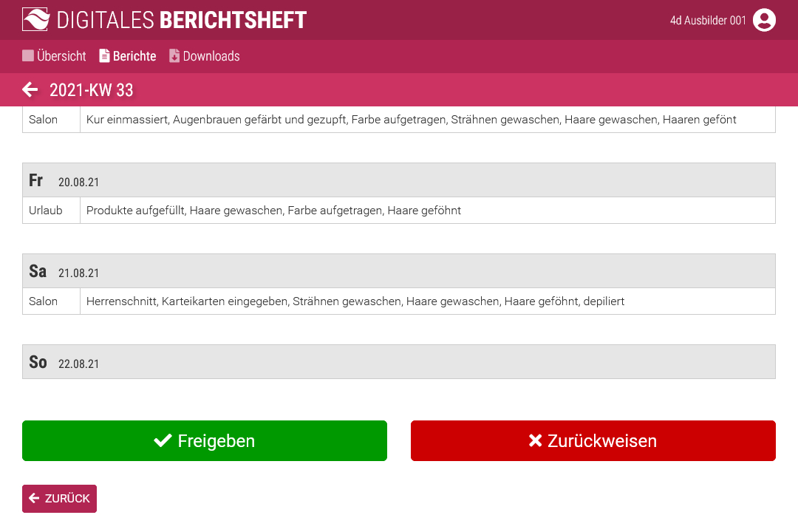
Task: Click the square icon beside Übersicht
Action: [28, 56]
